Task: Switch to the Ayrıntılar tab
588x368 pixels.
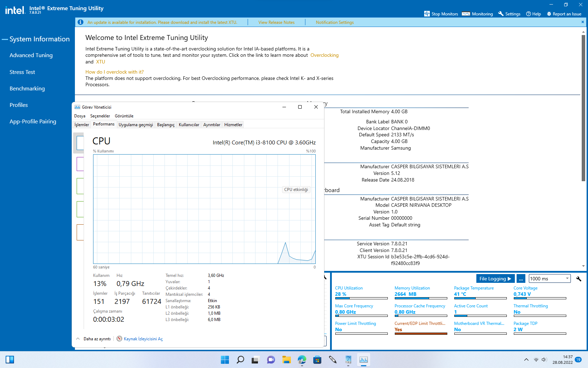Action: pos(212,125)
